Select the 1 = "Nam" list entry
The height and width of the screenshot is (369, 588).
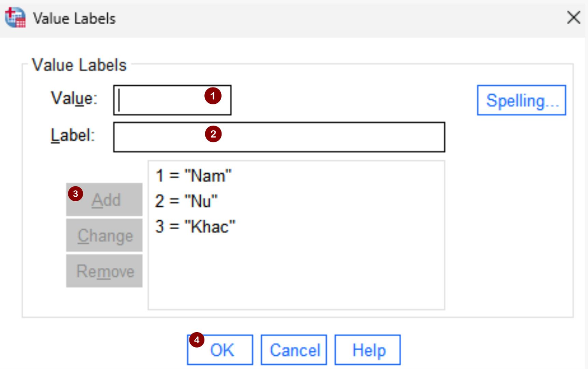click(x=193, y=176)
